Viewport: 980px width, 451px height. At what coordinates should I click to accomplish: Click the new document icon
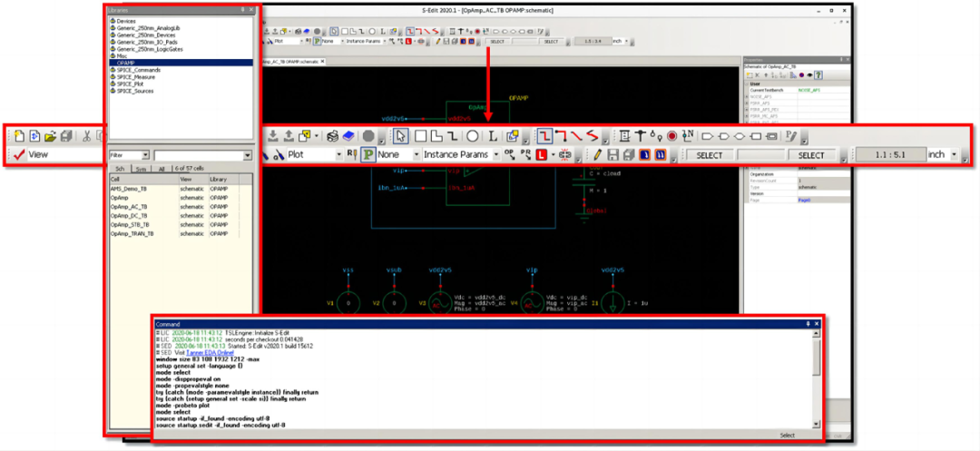(19, 135)
